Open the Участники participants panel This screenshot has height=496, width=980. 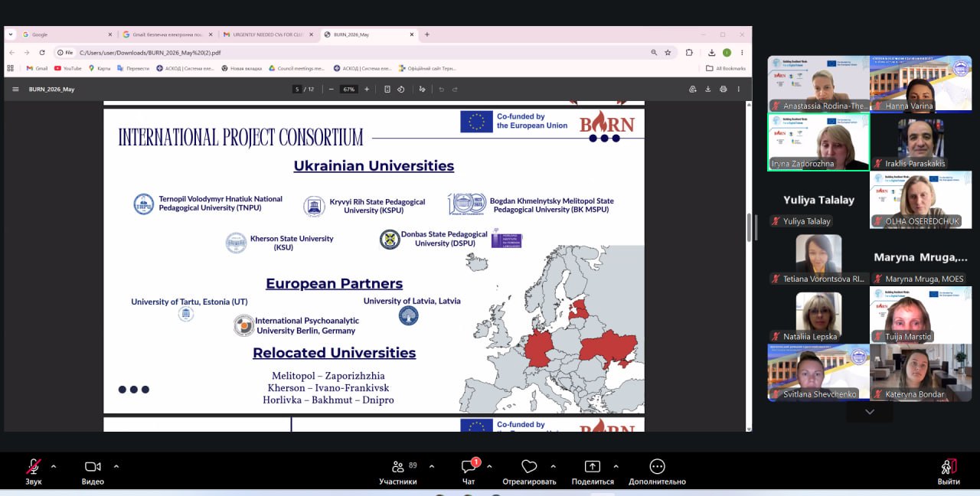(x=398, y=471)
